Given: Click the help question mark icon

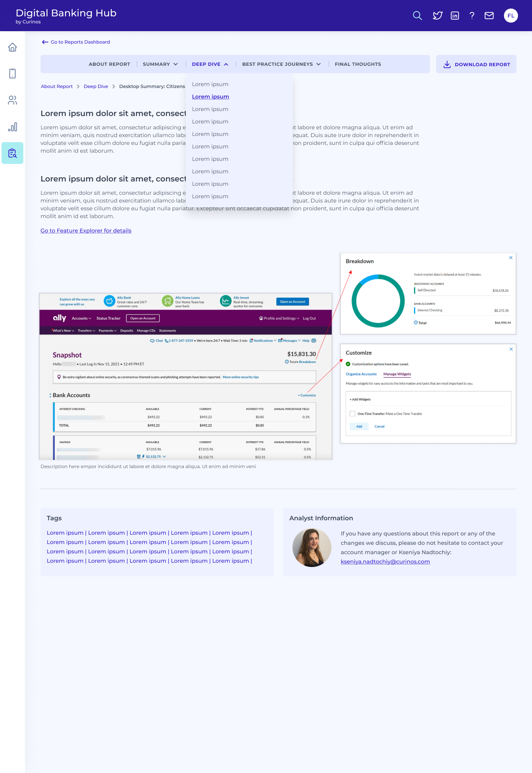Looking at the screenshot, I should coord(472,16).
